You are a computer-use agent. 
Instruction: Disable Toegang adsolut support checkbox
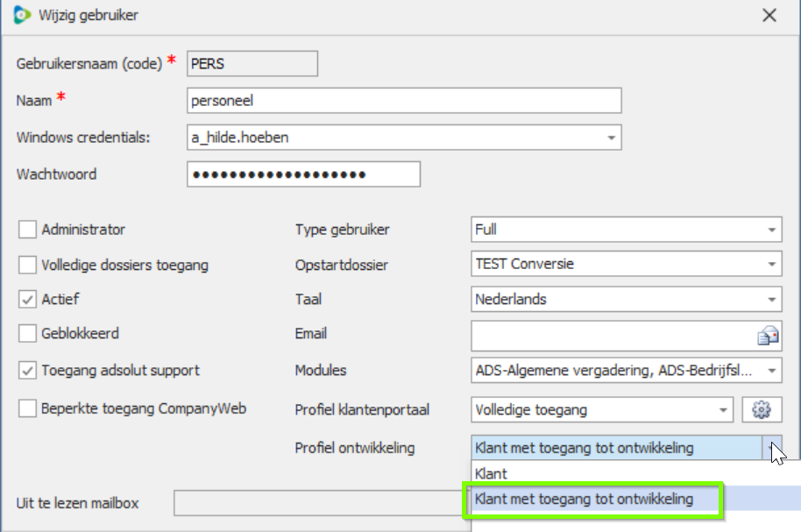click(x=28, y=371)
